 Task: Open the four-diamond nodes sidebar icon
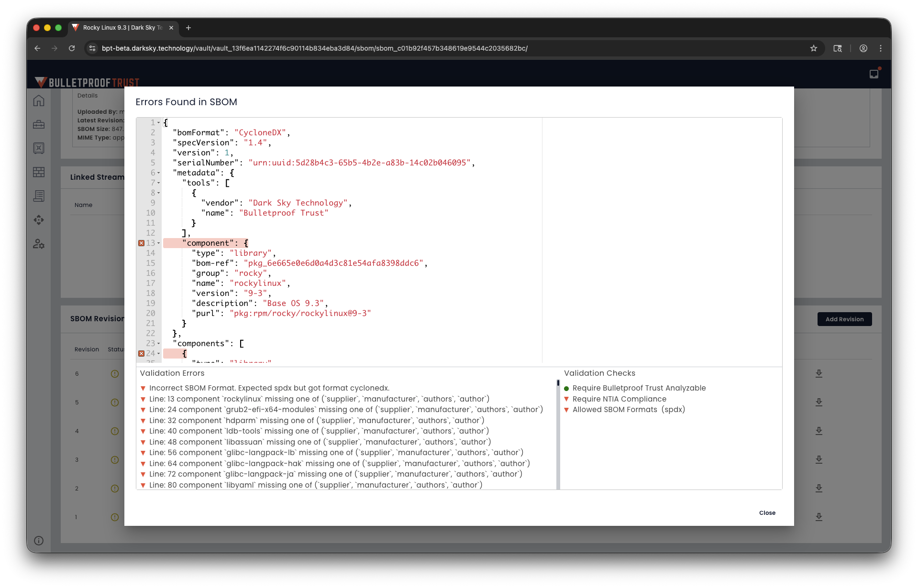(39, 220)
